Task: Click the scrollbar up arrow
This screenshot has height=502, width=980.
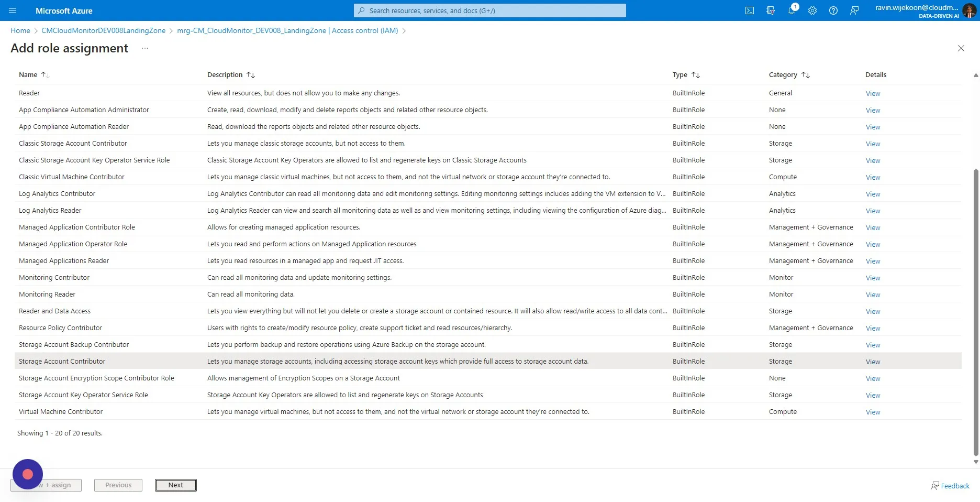Action: pyautogui.click(x=976, y=75)
